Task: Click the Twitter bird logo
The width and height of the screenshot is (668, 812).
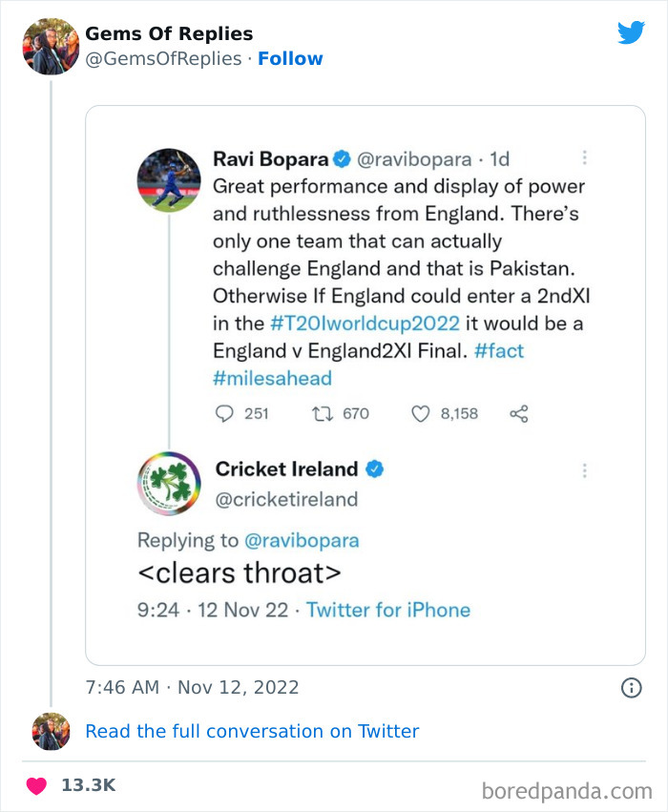Action: click(632, 31)
